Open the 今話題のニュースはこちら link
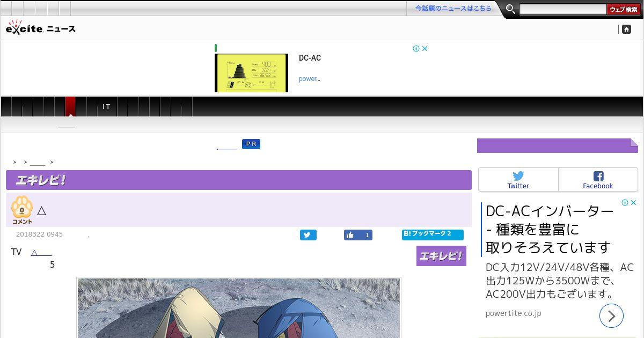This screenshot has width=644, height=338. [x=453, y=9]
